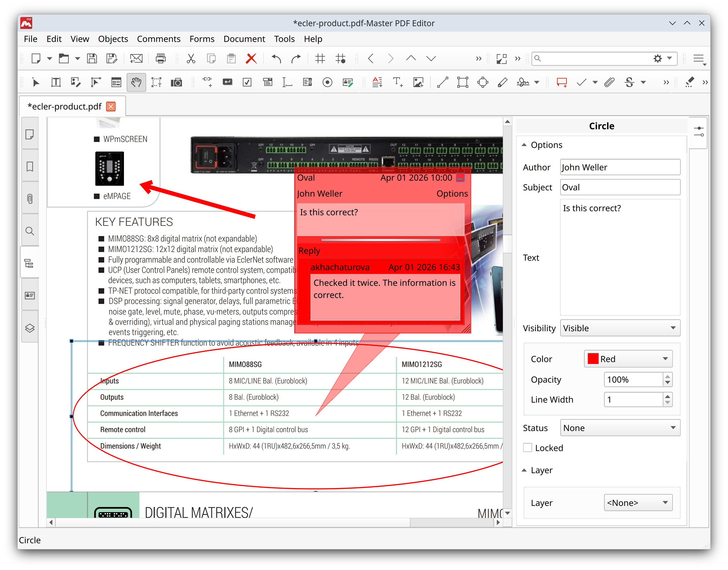Viewport: 728px width, 570px height.
Task: Click the red Delete X icon
Action: point(251,58)
